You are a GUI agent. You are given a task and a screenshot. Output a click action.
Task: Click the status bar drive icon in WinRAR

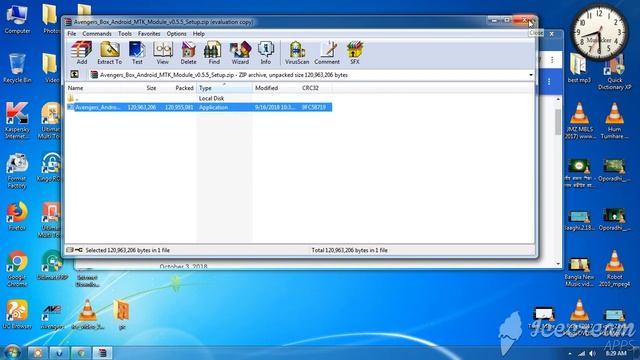click(x=70, y=250)
